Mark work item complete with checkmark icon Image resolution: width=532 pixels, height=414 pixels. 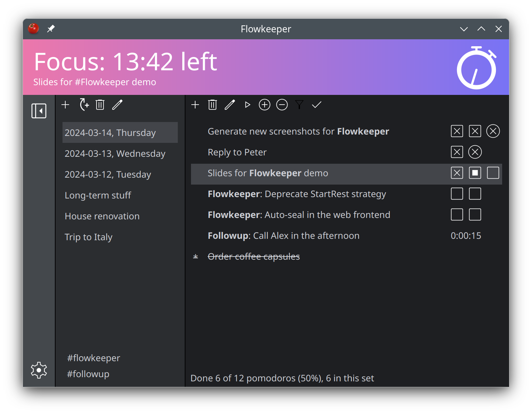pyautogui.click(x=317, y=105)
